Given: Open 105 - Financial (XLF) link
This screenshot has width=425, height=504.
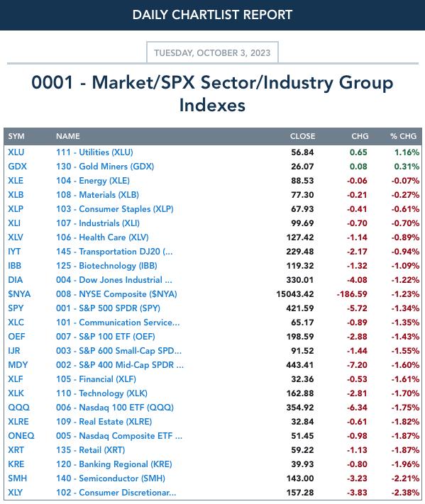Looking at the screenshot, I should click(x=96, y=379).
